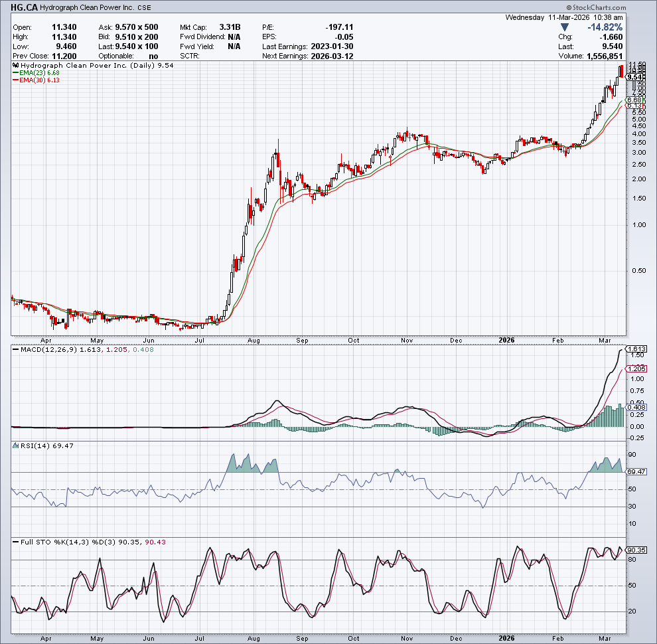657x644 pixels.
Task: Click the black MACD legend line marker
Action: click(x=16, y=350)
